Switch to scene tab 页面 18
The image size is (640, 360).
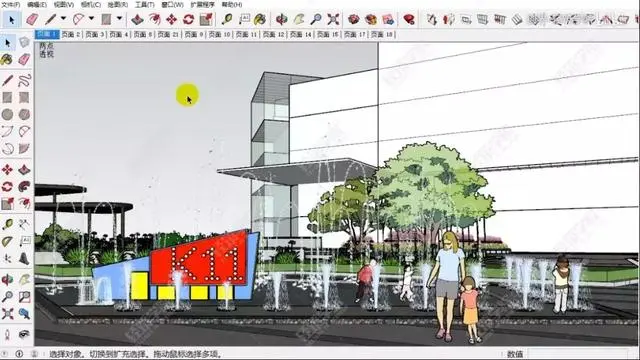click(x=382, y=35)
